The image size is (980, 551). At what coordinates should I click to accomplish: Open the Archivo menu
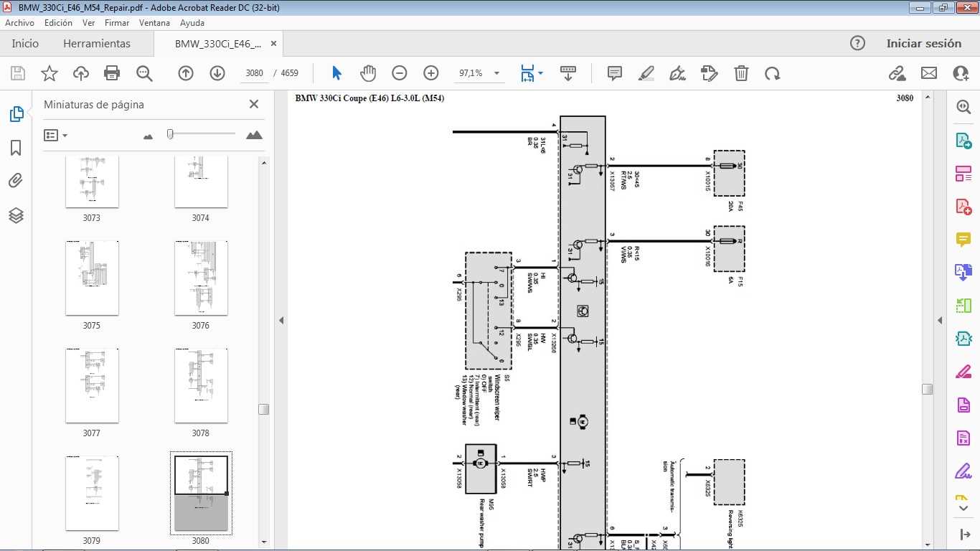coord(19,23)
